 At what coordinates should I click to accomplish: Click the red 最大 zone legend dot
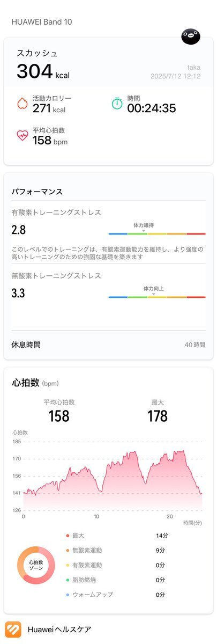click(x=67, y=536)
